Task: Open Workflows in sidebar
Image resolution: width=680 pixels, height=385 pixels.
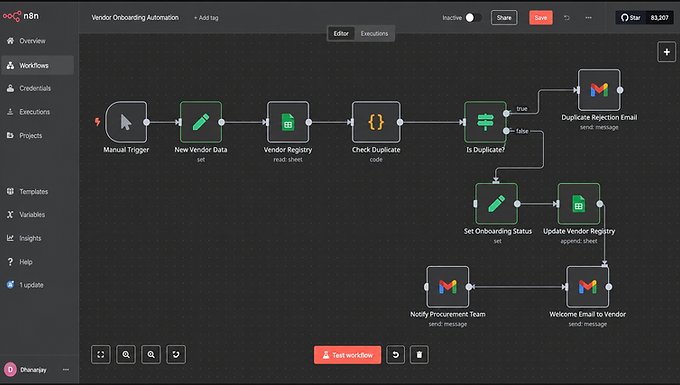Action: 37,65
